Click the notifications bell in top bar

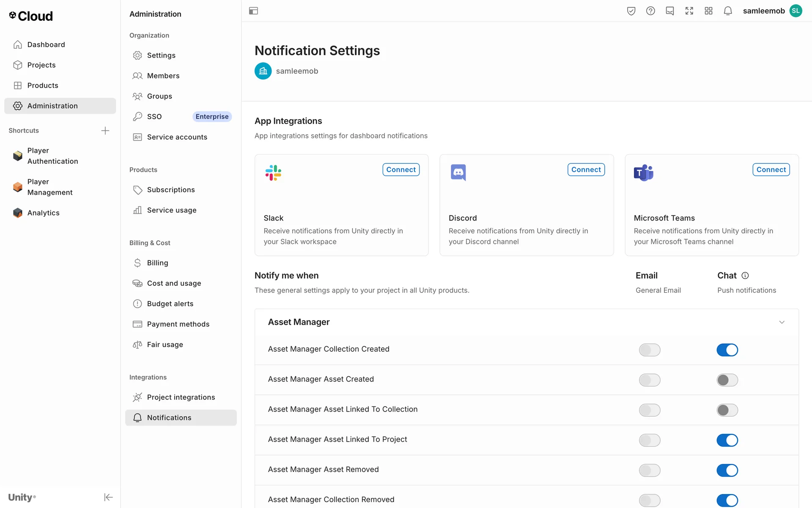[x=727, y=11]
